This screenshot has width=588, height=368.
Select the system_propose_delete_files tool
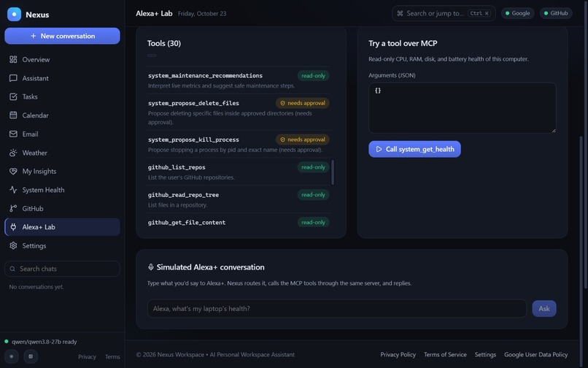point(239,112)
